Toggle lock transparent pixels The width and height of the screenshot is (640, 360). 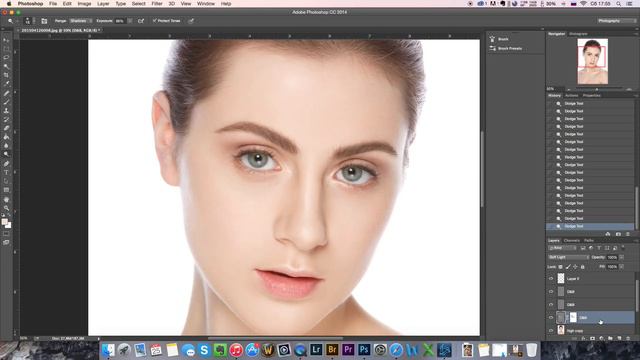tap(560, 267)
